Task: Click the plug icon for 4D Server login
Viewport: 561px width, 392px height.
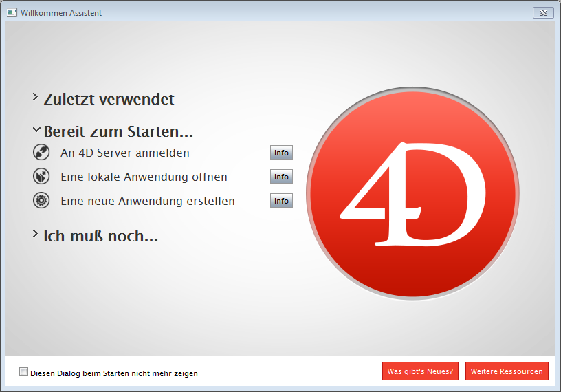Action: [x=41, y=153]
